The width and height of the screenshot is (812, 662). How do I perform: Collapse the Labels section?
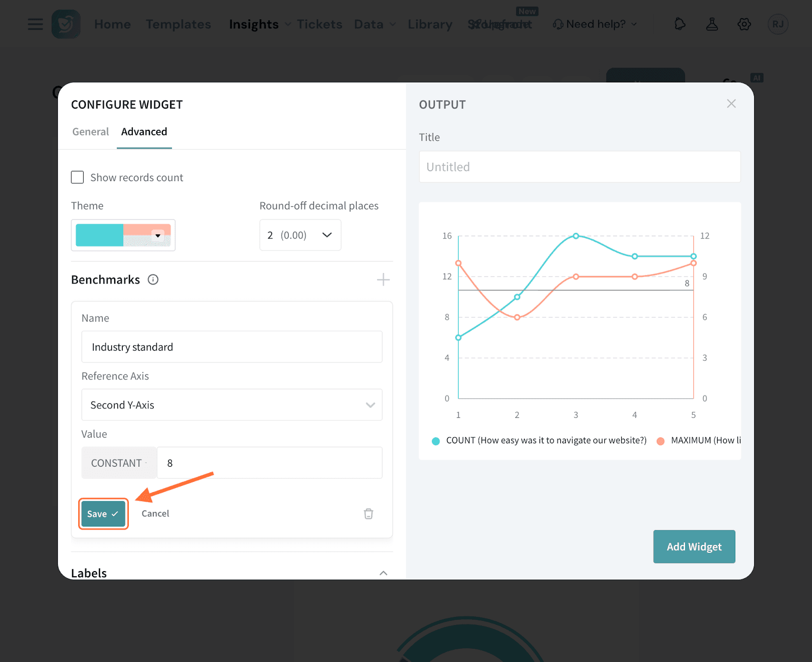point(383,573)
